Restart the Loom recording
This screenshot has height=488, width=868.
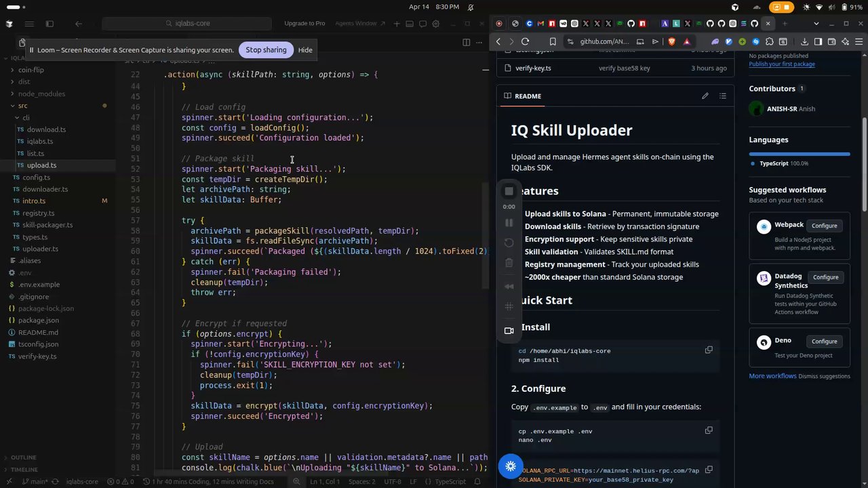click(x=509, y=243)
